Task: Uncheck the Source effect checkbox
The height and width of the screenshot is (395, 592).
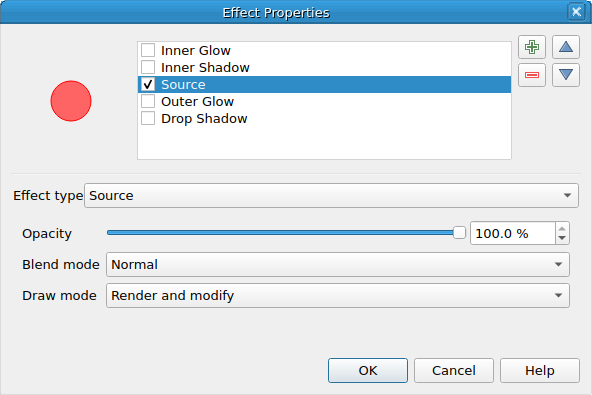Action: (x=148, y=84)
